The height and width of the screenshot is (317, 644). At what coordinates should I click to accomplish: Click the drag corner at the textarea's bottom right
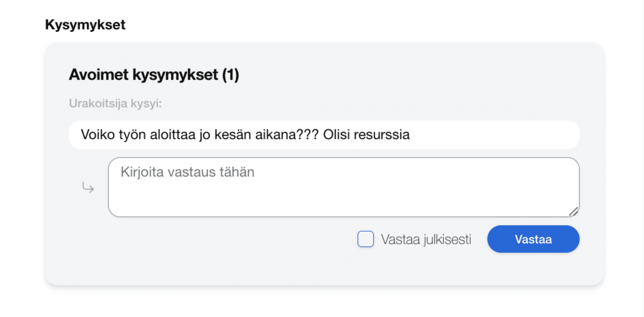tap(574, 212)
